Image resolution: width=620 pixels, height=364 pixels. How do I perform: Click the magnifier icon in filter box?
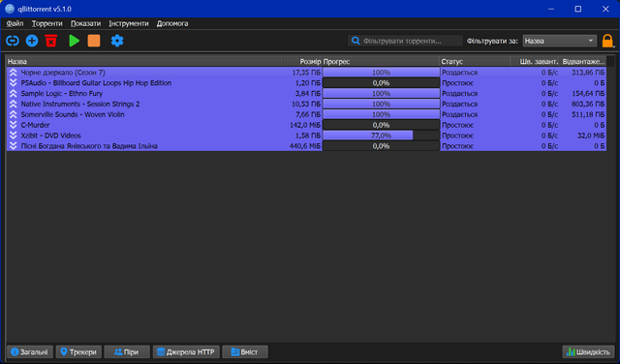(x=356, y=41)
